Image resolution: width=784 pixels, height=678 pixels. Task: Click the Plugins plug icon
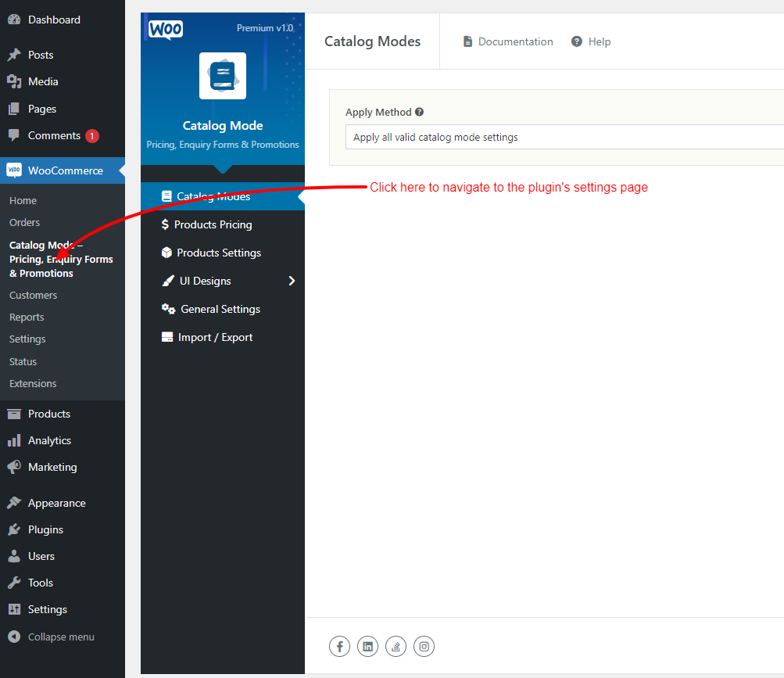[x=14, y=529]
